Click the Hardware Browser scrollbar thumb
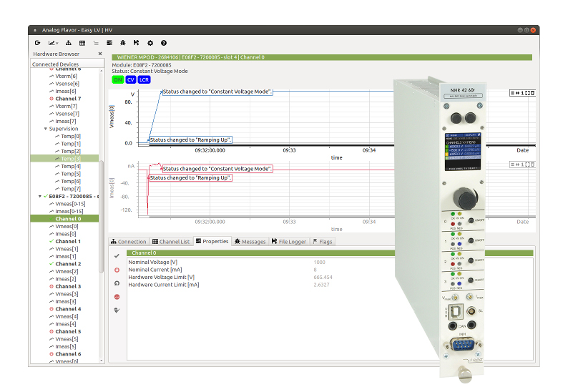This screenshot has height=392, width=568. tap(102, 216)
